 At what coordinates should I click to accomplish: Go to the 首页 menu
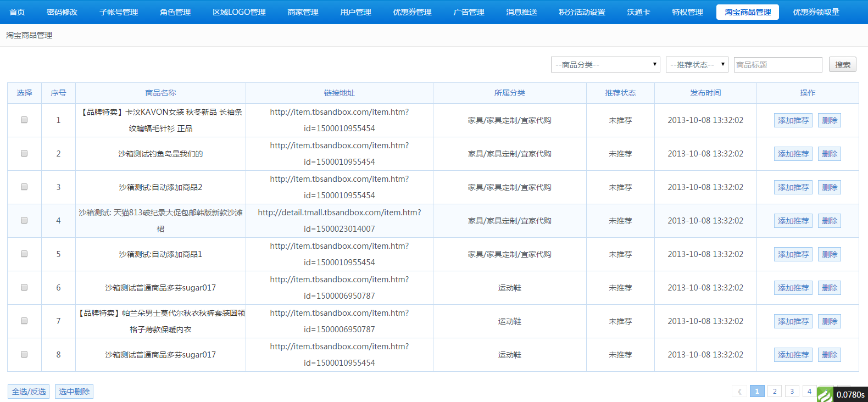[x=17, y=12]
